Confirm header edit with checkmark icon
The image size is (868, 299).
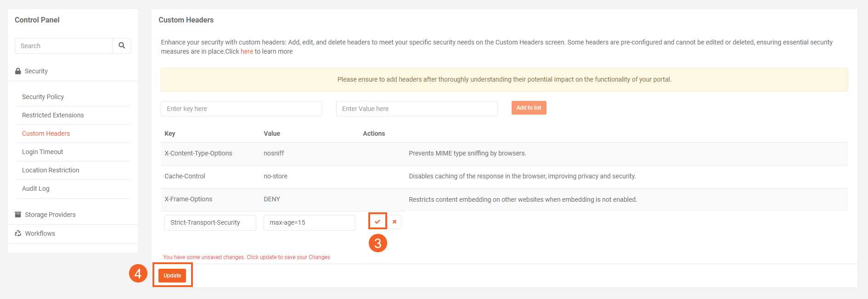coord(378,221)
